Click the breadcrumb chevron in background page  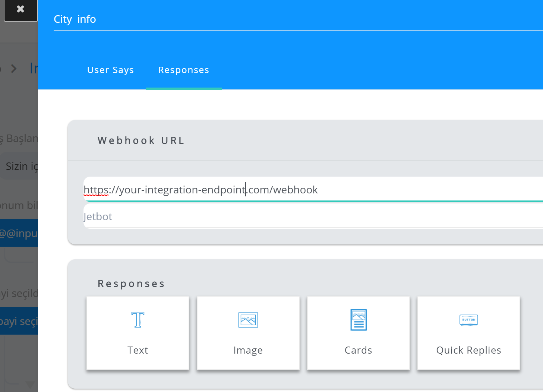14,69
